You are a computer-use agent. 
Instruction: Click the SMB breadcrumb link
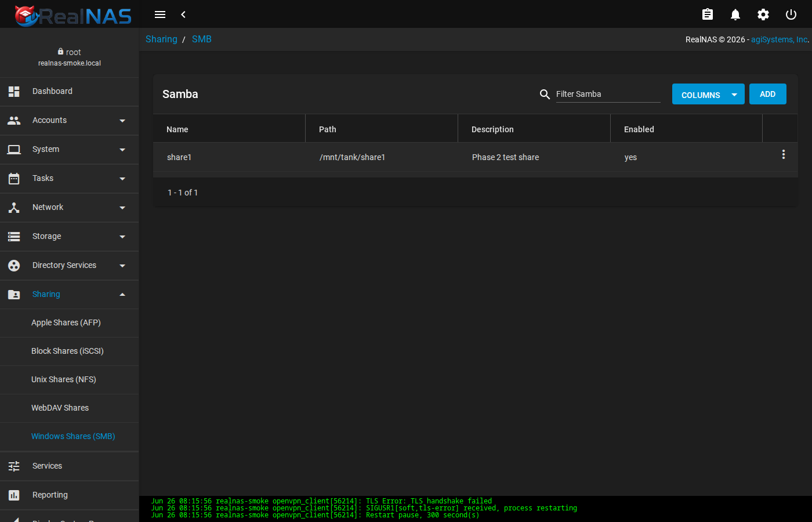coord(202,39)
